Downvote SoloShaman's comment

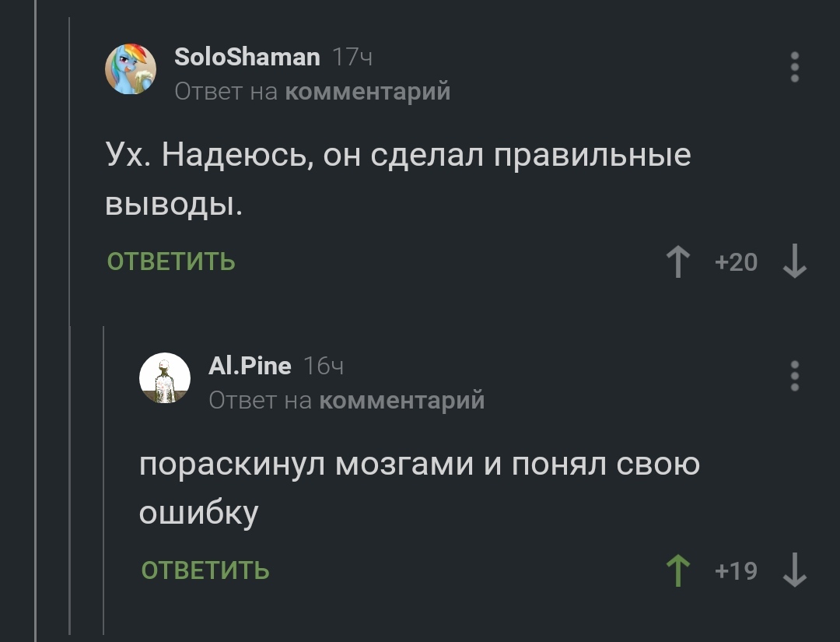click(x=794, y=262)
